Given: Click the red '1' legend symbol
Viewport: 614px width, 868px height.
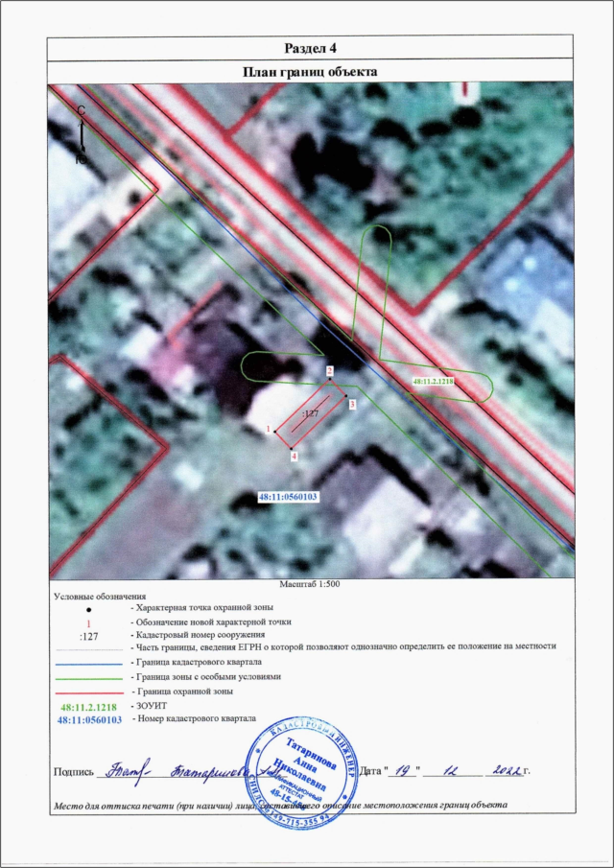Looking at the screenshot, I should (88, 622).
